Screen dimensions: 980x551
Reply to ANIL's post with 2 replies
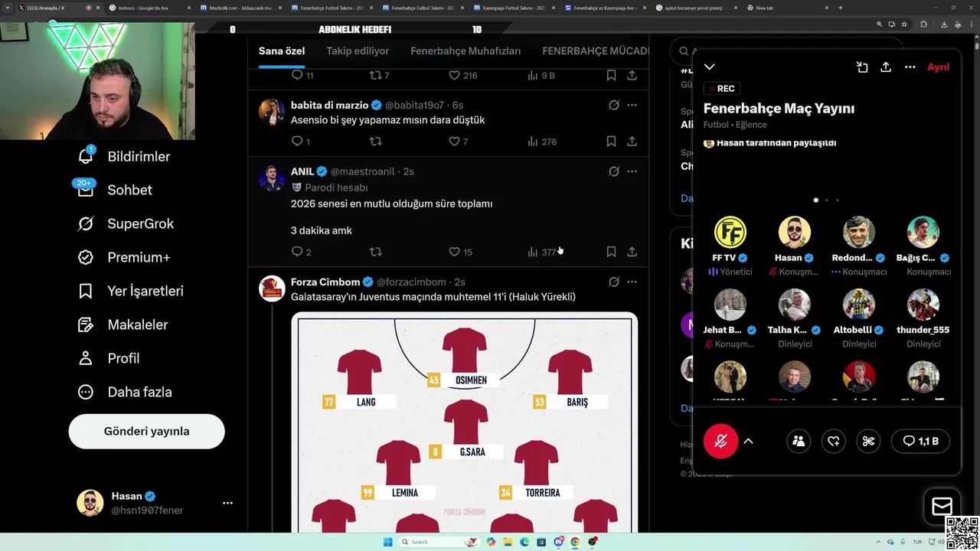click(x=300, y=252)
